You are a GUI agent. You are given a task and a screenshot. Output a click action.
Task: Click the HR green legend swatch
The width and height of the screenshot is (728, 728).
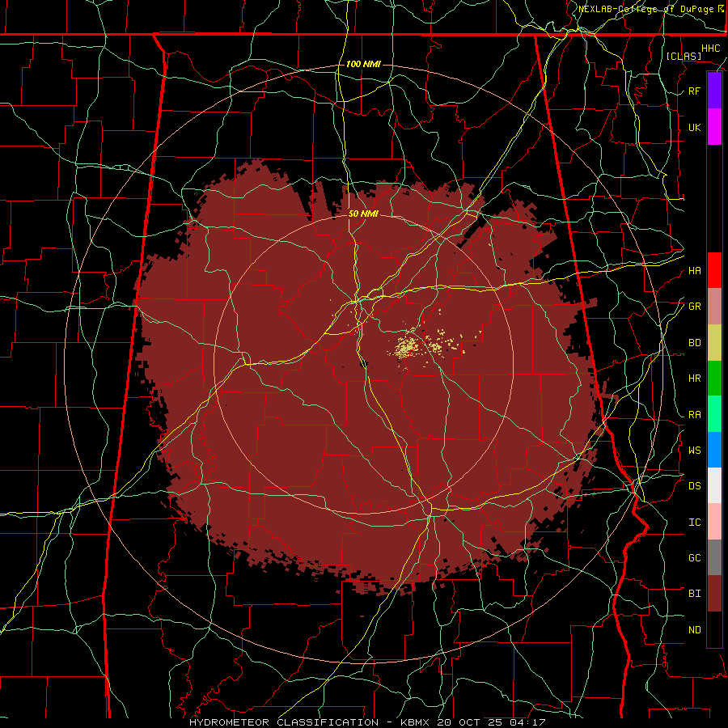click(x=714, y=378)
